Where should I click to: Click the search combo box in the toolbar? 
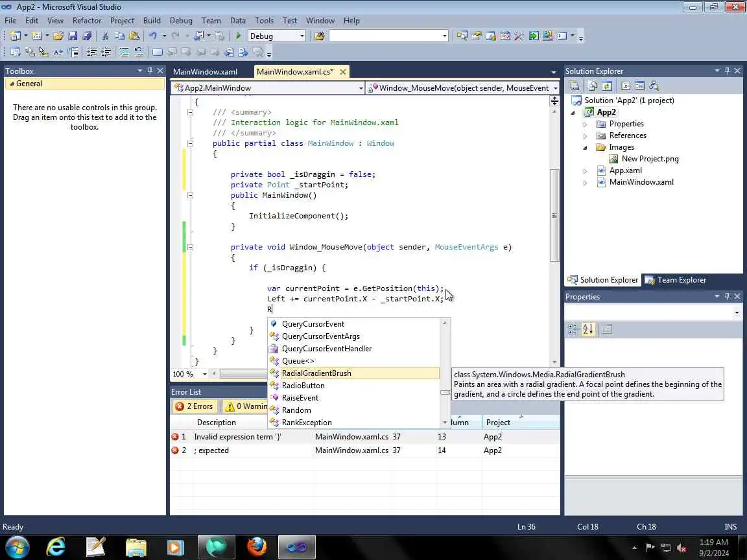pyautogui.click(x=389, y=36)
